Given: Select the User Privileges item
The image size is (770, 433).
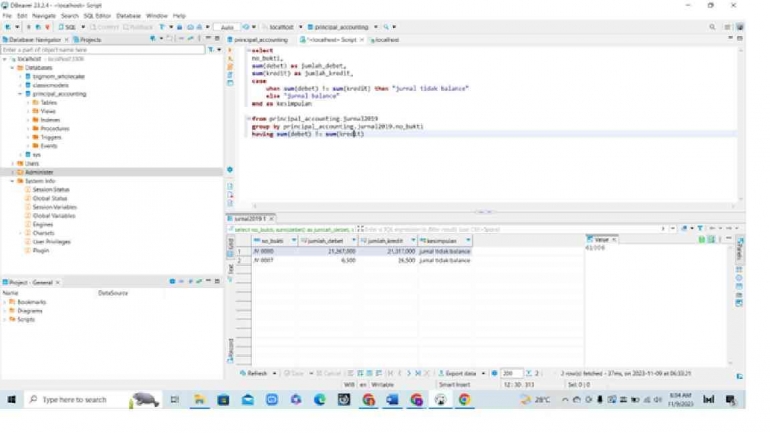Looking at the screenshot, I should point(52,242).
